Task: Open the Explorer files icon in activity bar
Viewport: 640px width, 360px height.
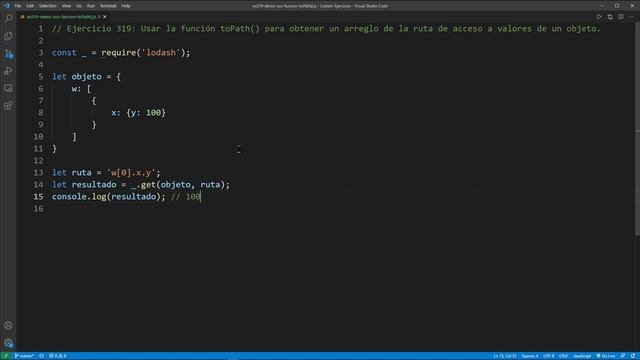Action: (8, 36)
